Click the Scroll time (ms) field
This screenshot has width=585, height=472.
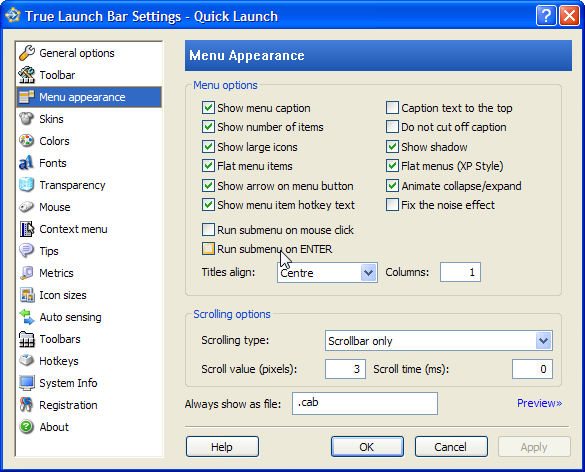click(532, 369)
